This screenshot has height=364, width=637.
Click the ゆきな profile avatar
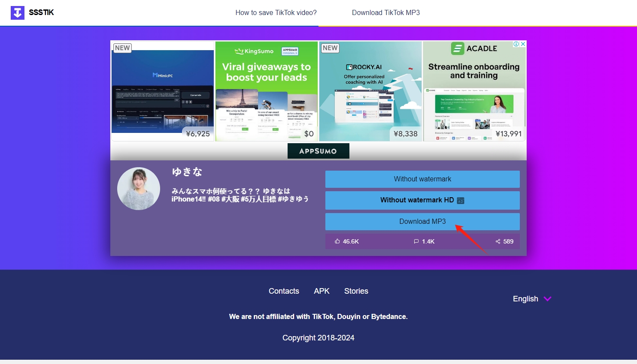(x=139, y=189)
